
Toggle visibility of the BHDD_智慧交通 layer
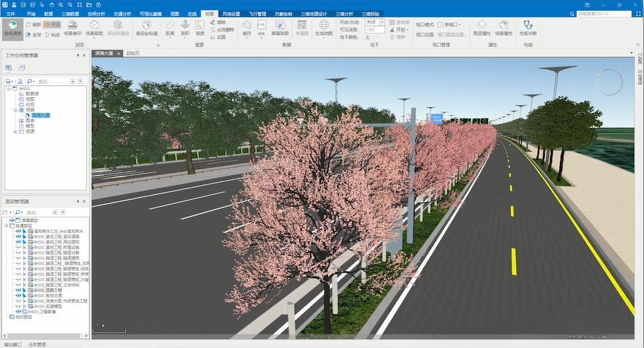[18, 294]
